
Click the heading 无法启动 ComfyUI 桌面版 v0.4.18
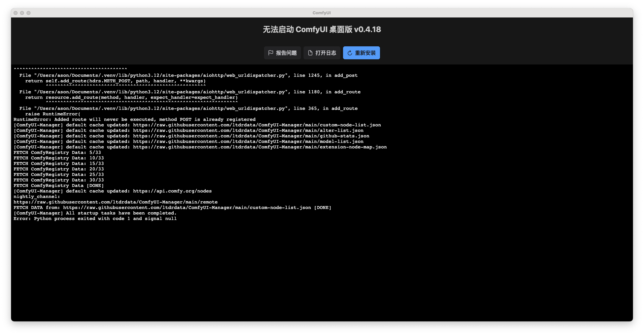pyautogui.click(x=322, y=29)
